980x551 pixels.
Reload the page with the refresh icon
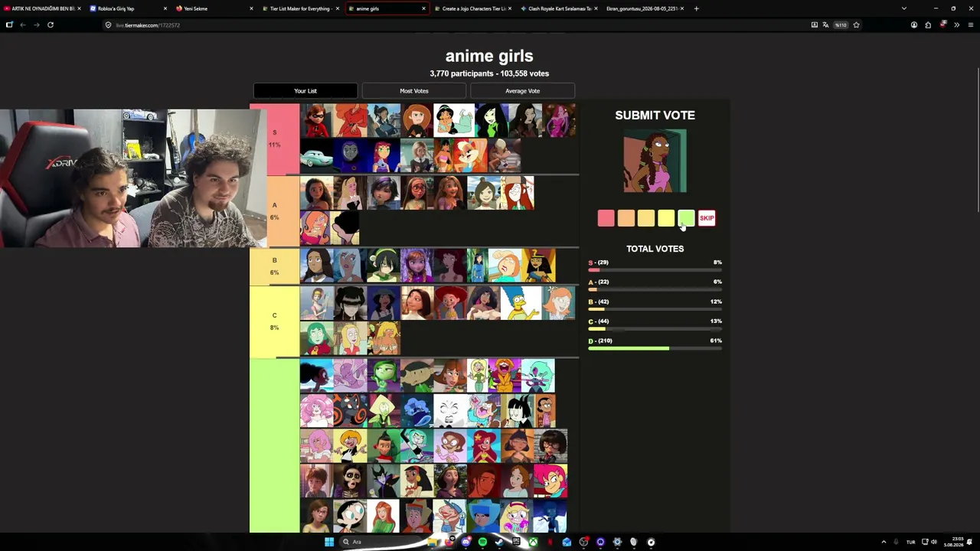[51, 25]
